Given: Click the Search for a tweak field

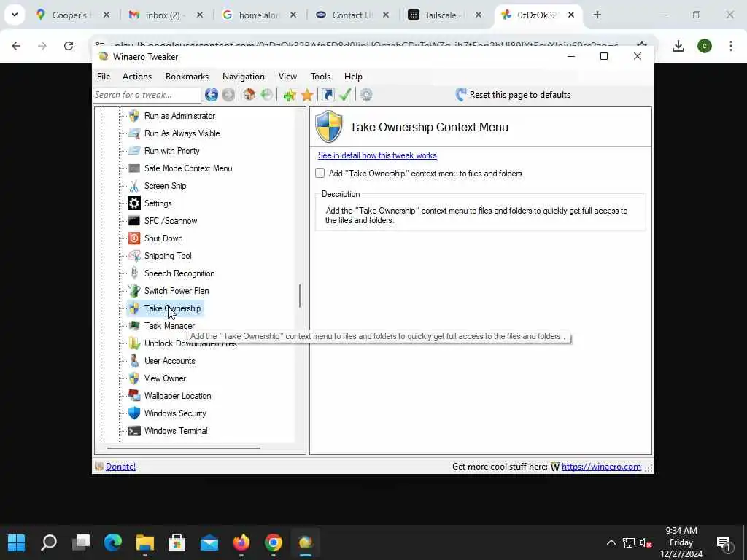Looking at the screenshot, I should point(147,95).
